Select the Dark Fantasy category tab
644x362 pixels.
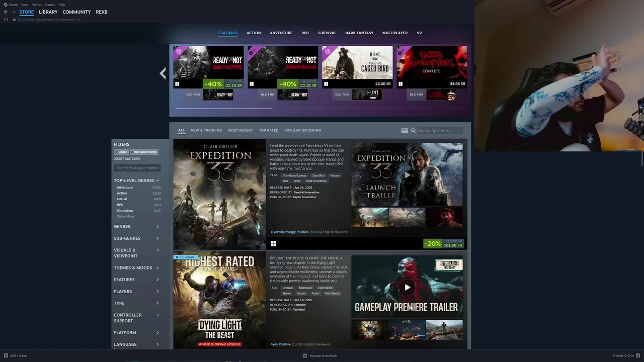pos(359,33)
